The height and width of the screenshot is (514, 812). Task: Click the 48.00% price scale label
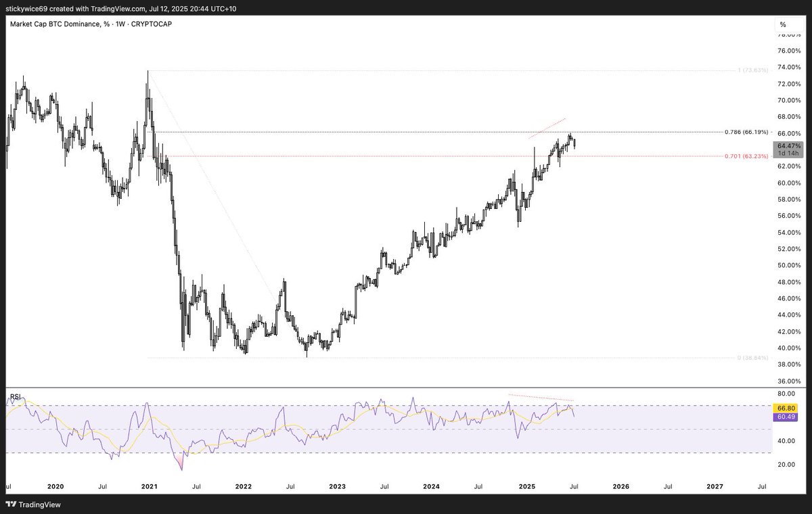pyautogui.click(x=788, y=282)
